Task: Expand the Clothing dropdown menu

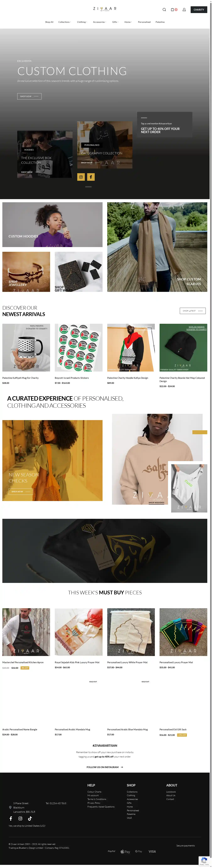Action: pyautogui.click(x=82, y=22)
